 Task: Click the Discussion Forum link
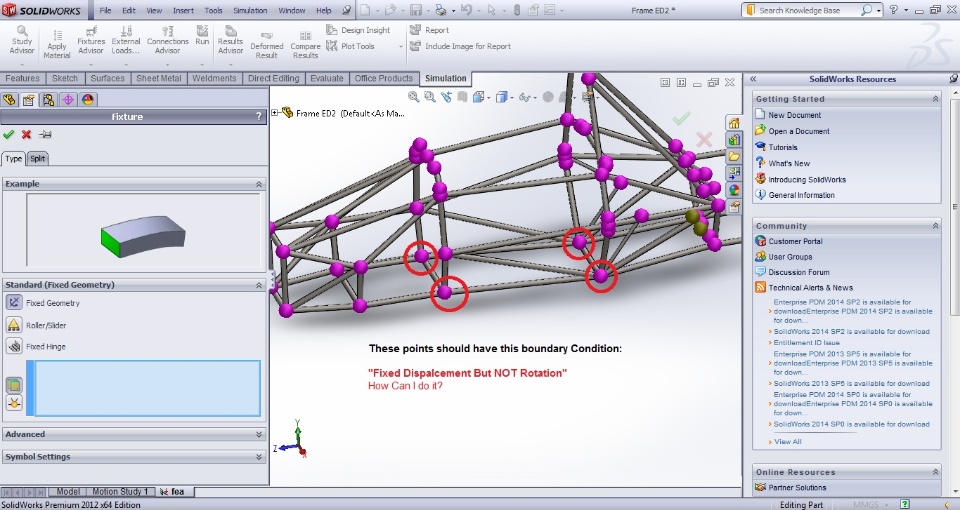pos(798,272)
